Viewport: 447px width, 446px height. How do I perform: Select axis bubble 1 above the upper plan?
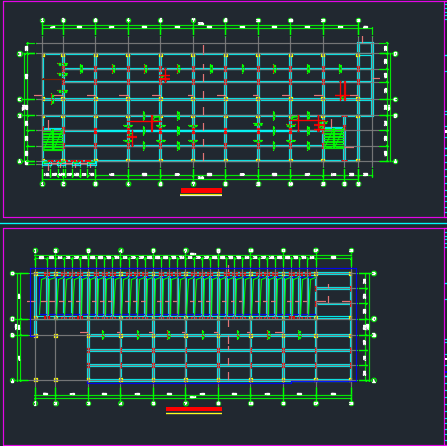click(x=42, y=21)
